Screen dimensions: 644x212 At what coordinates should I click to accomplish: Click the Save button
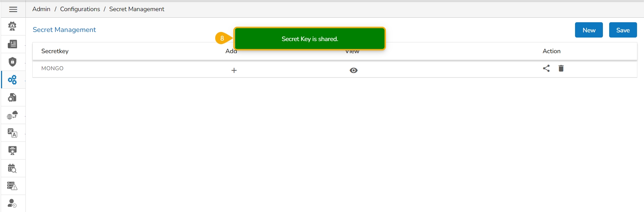tap(623, 30)
